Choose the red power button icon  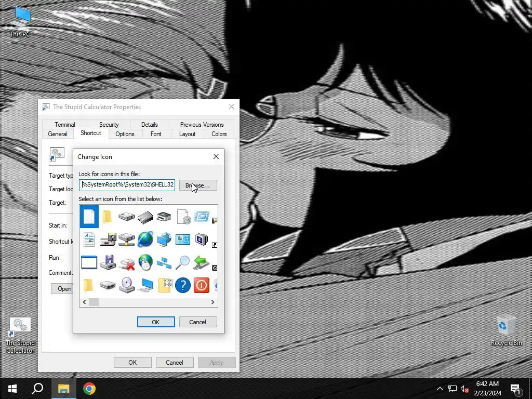[x=202, y=285]
